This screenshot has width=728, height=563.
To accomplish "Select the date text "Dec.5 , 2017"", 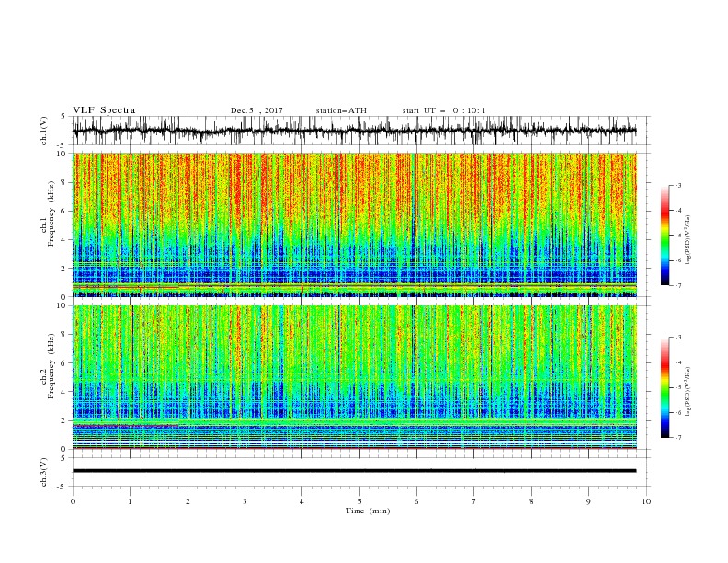I will (x=256, y=110).
